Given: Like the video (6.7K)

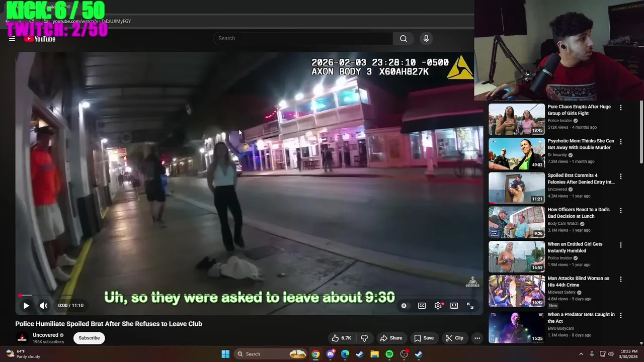Looking at the screenshot, I should coord(341,338).
